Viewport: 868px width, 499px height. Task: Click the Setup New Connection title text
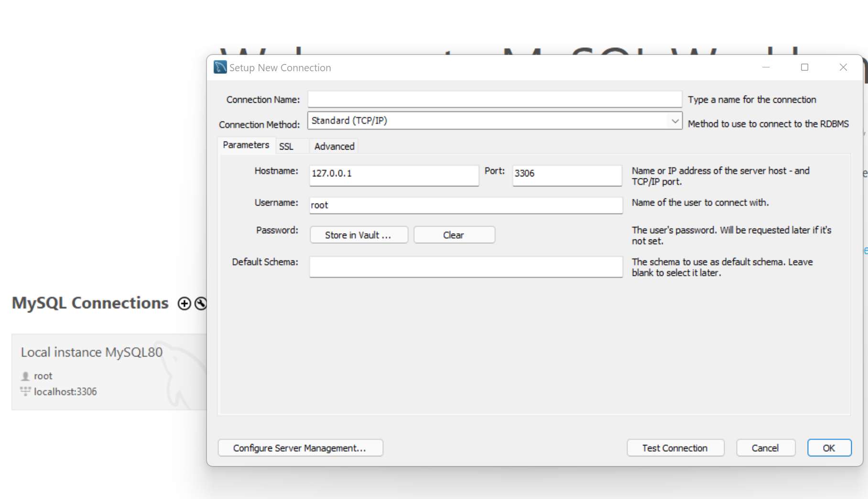click(x=280, y=68)
